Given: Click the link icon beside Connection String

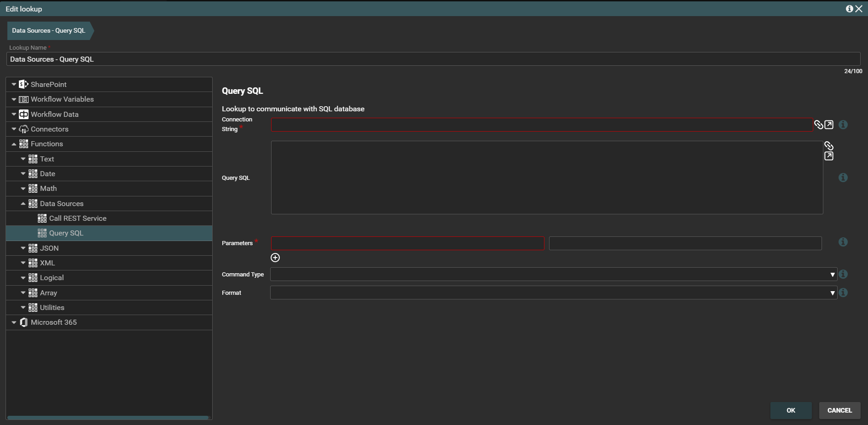Looking at the screenshot, I should click(x=818, y=125).
